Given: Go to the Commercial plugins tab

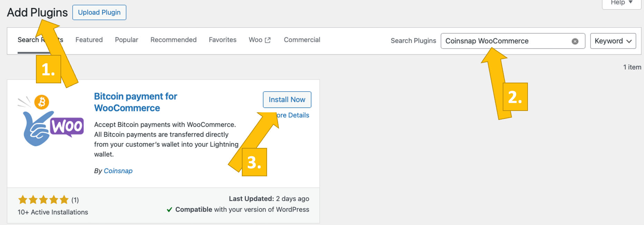Looking at the screenshot, I should [x=302, y=40].
